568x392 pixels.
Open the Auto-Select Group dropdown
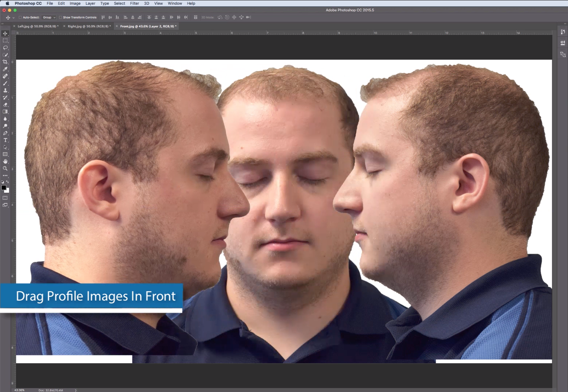click(49, 17)
